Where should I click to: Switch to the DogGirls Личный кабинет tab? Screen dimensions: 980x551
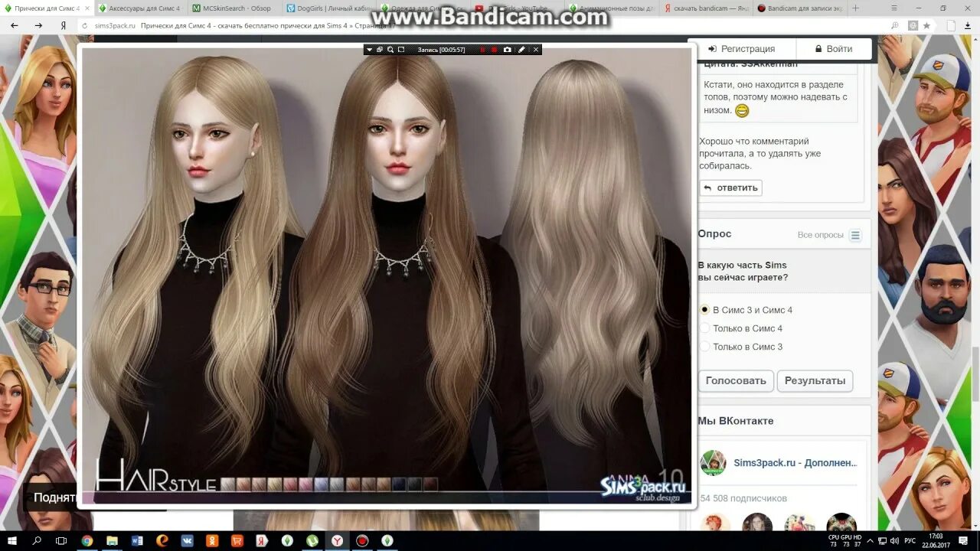(x=329, y=8)
